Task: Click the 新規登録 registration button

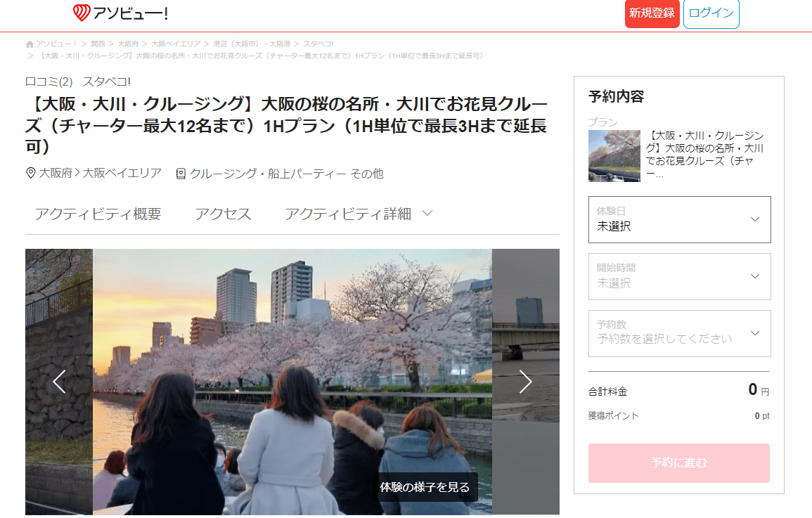Action: pos(652,13)
